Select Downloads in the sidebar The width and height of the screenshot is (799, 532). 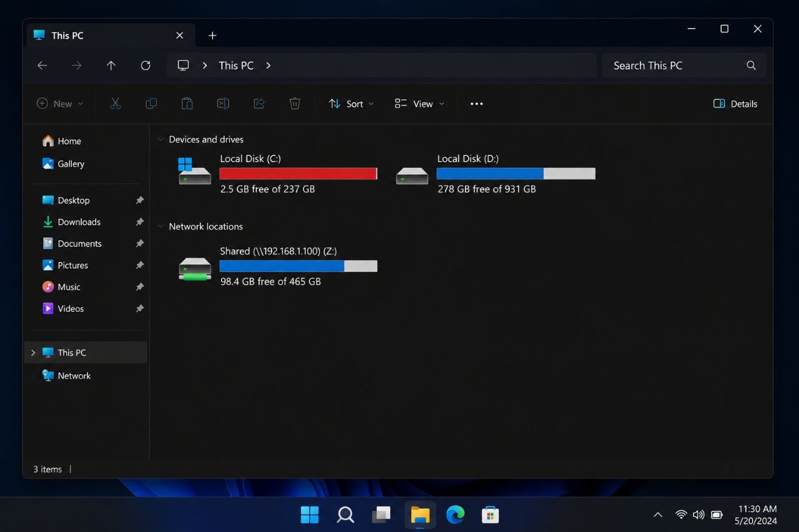pos(79,222)
